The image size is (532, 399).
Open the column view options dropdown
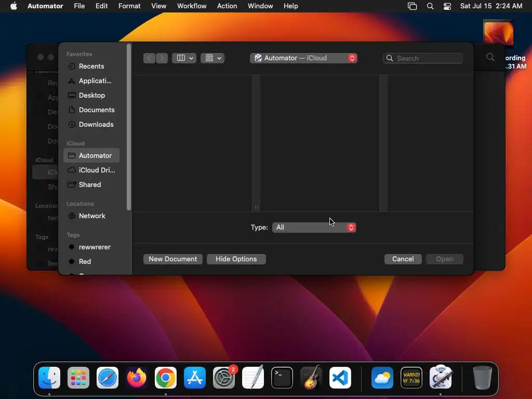click(x=184, y=58)
